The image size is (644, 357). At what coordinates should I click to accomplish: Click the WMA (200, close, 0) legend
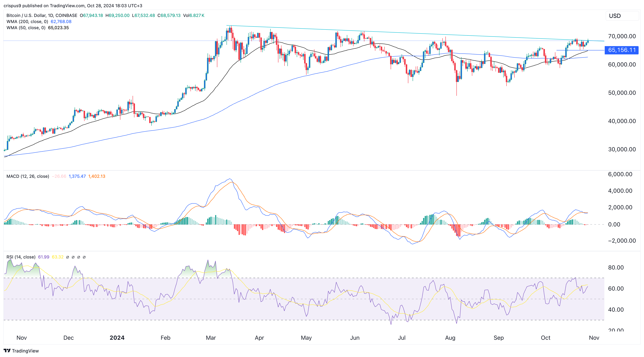27,22
